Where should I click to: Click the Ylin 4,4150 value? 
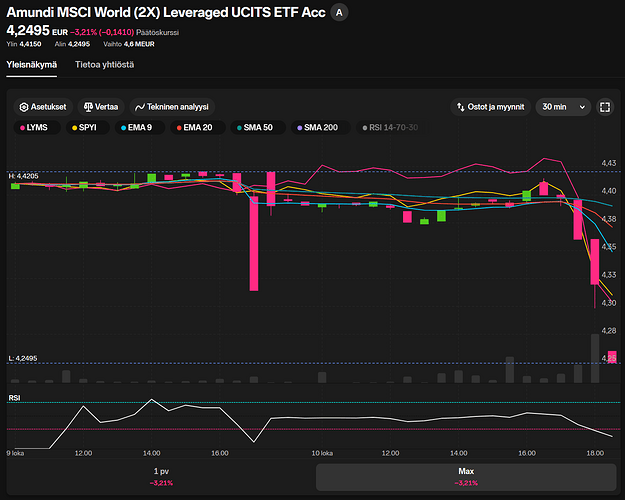(x=24, y=44)
